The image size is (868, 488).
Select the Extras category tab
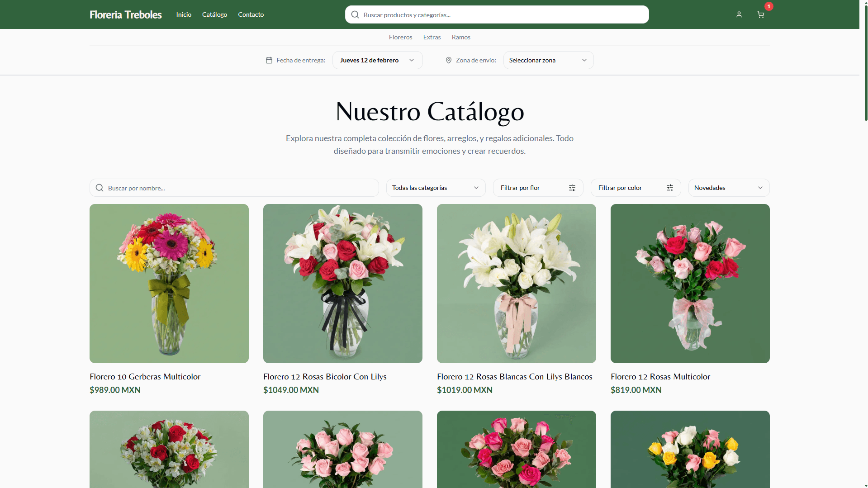[x=432, y=37]
